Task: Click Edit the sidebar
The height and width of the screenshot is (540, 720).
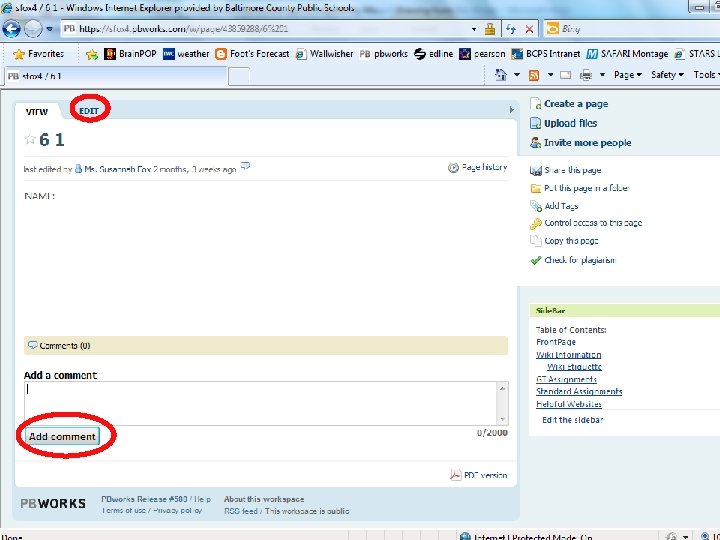Action: (572, 420)
